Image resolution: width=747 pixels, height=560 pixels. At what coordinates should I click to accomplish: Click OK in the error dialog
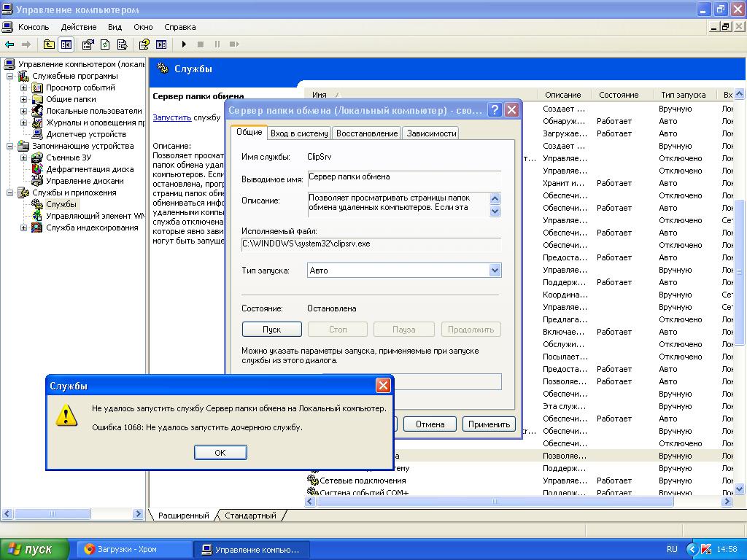220,452
